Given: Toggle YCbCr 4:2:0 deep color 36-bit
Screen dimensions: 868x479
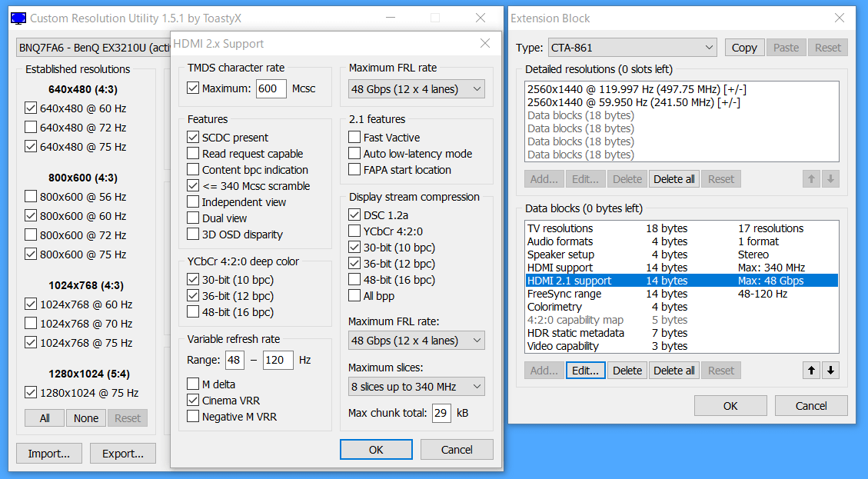Looking at the screenshot, I should pos(193,296).
